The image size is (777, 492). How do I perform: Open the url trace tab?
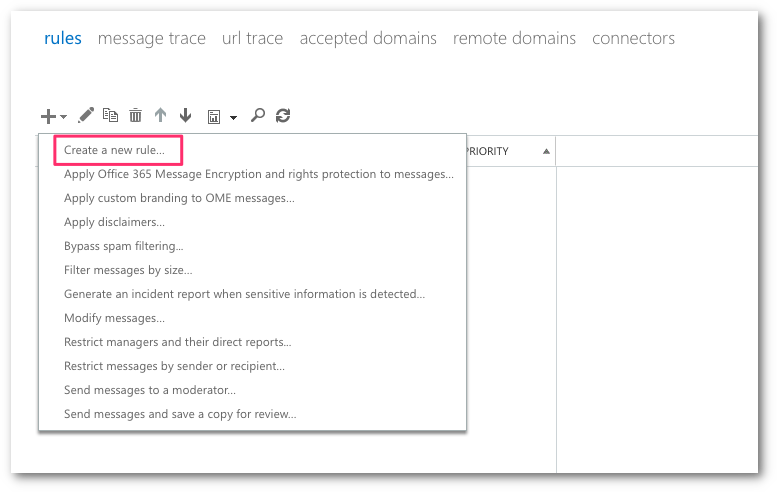tap(252, 38)
